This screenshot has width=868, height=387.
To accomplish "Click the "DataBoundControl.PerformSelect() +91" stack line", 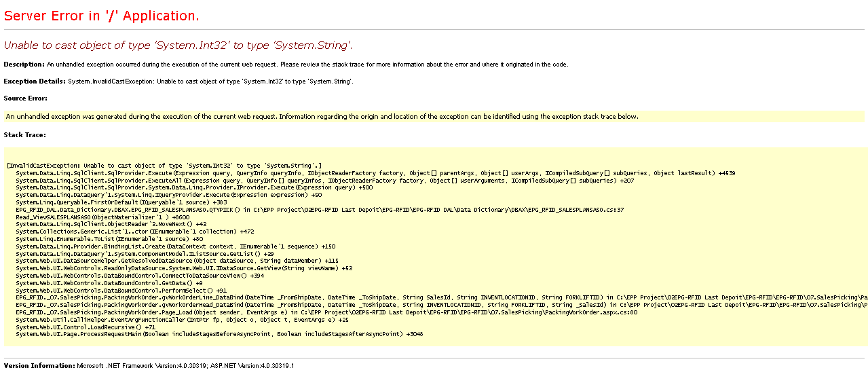I will [121, 291].
